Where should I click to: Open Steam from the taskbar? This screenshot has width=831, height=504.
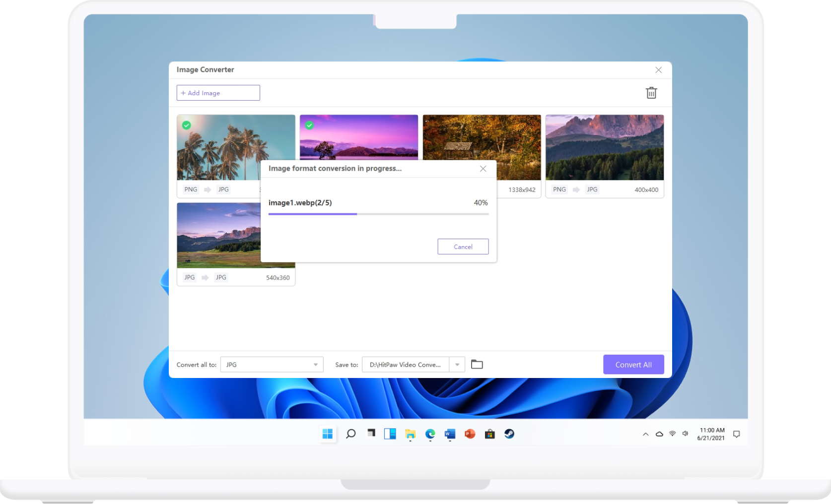click(509, 434)
